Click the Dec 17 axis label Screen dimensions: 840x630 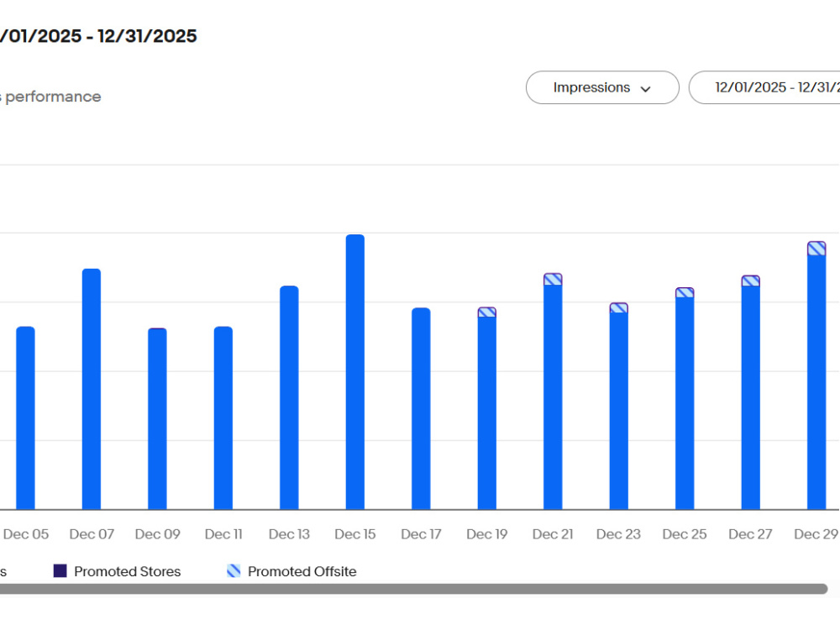(x=421, y=534)
